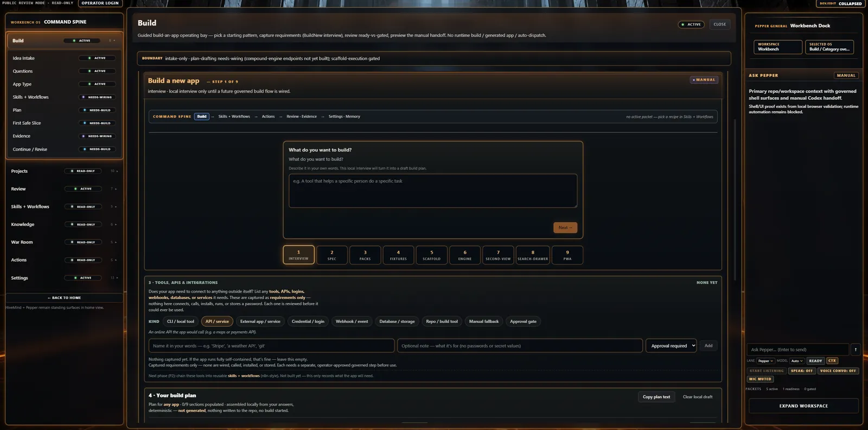Click the Optional note input field
The image size is (868, 430).
520,346
